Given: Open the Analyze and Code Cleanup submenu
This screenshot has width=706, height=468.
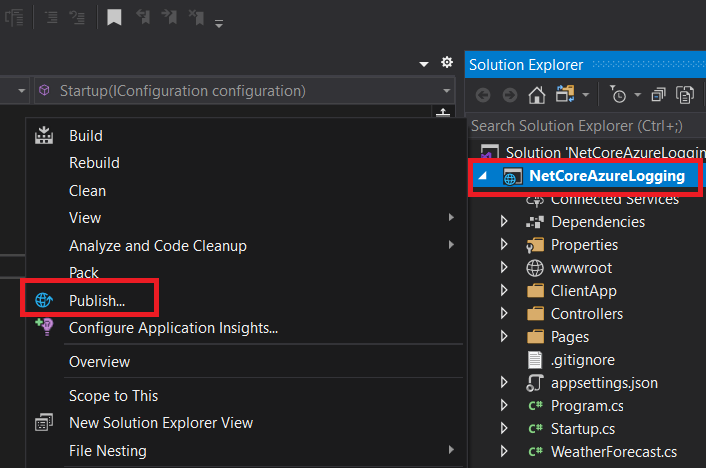Looking at the screenshot, I should pyautogui.click(x=157, y=245).
